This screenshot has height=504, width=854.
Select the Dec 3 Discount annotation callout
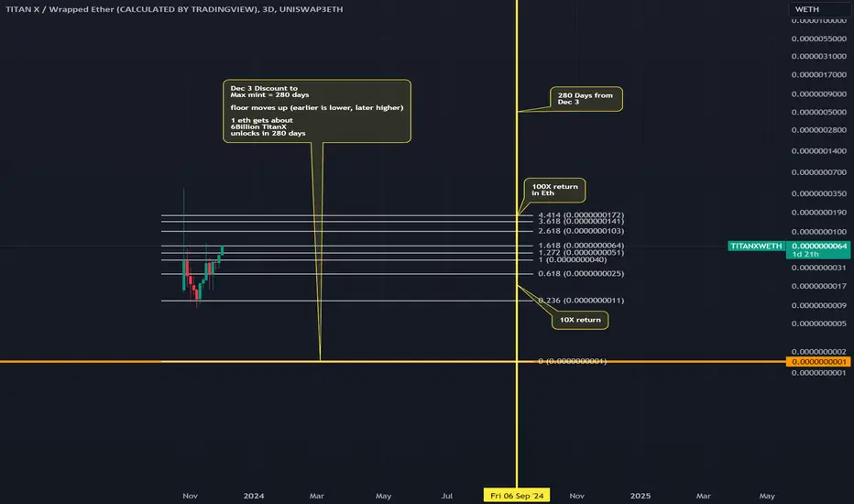point(317,111)
